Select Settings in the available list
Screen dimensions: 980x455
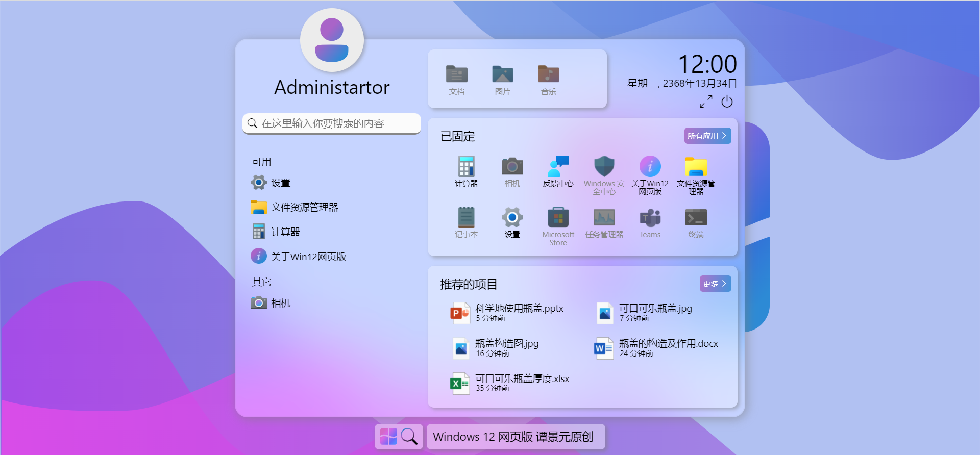pyautogui.click(x=280, y=183)
